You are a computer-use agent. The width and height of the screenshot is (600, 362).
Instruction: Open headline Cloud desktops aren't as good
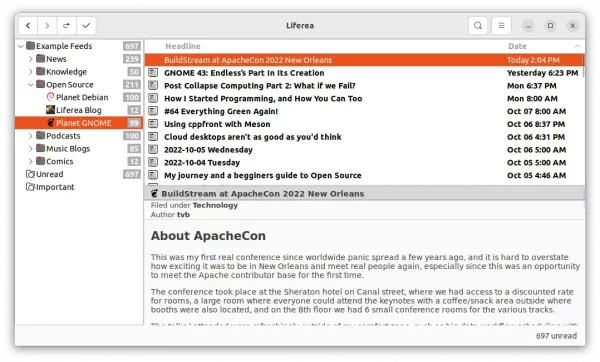click(x=253, y=137)
